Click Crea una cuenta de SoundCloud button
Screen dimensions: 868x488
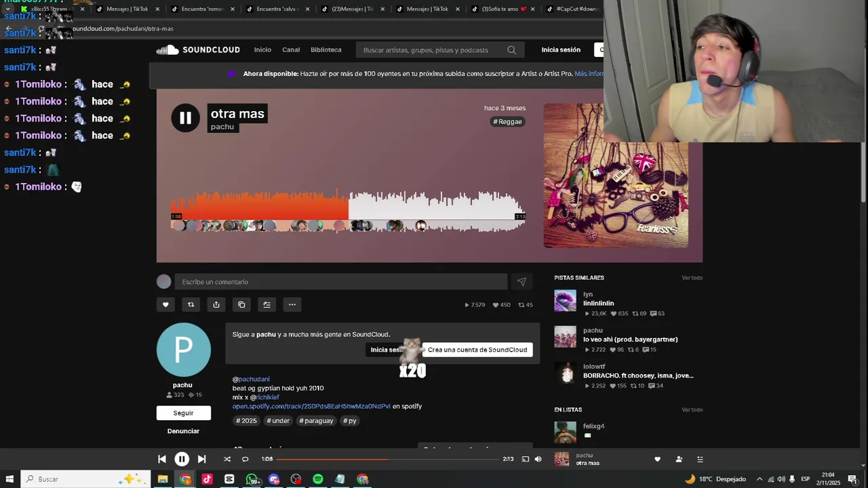point(477,350)
